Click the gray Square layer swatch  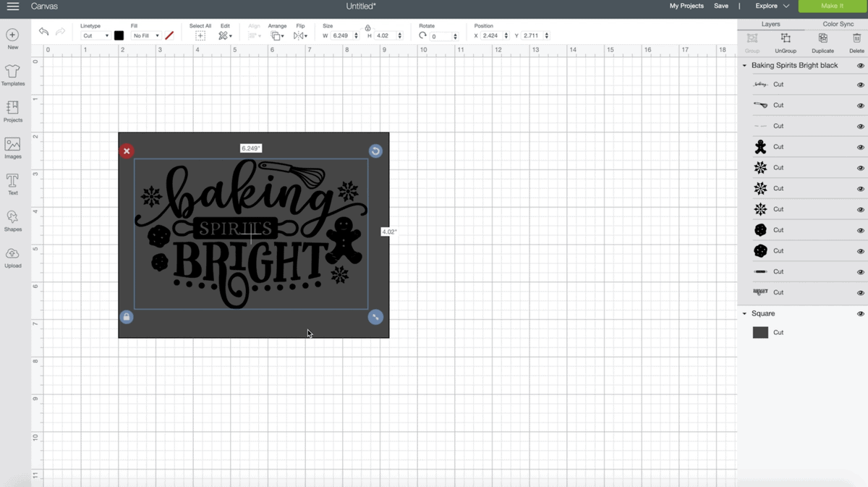[x=760, y=332]
